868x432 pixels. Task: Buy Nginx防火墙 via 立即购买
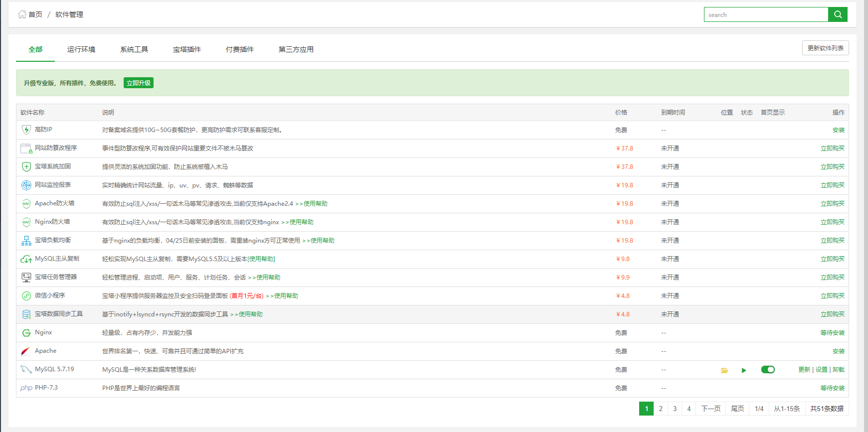point(833,222)
